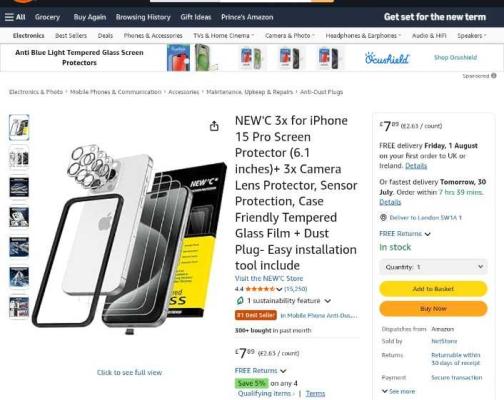Go to Browsing History

tap(143, 17)
